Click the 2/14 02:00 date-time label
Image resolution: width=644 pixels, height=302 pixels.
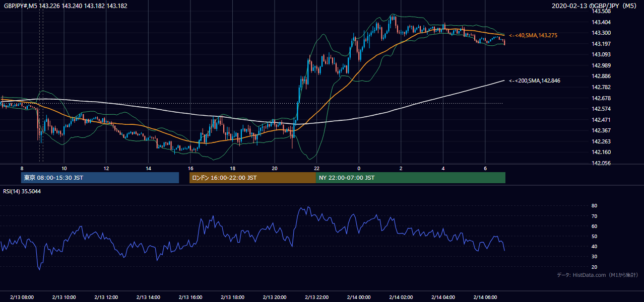(401, 297)
